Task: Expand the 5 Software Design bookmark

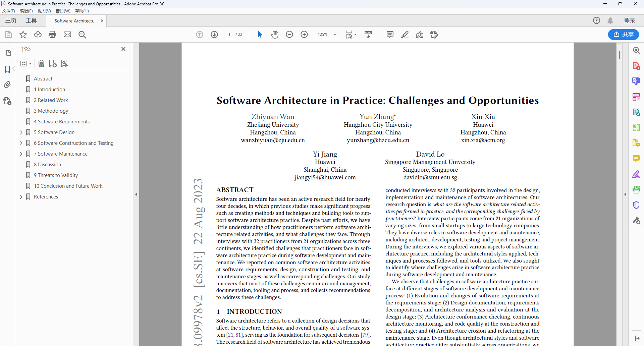Action: 21,132
